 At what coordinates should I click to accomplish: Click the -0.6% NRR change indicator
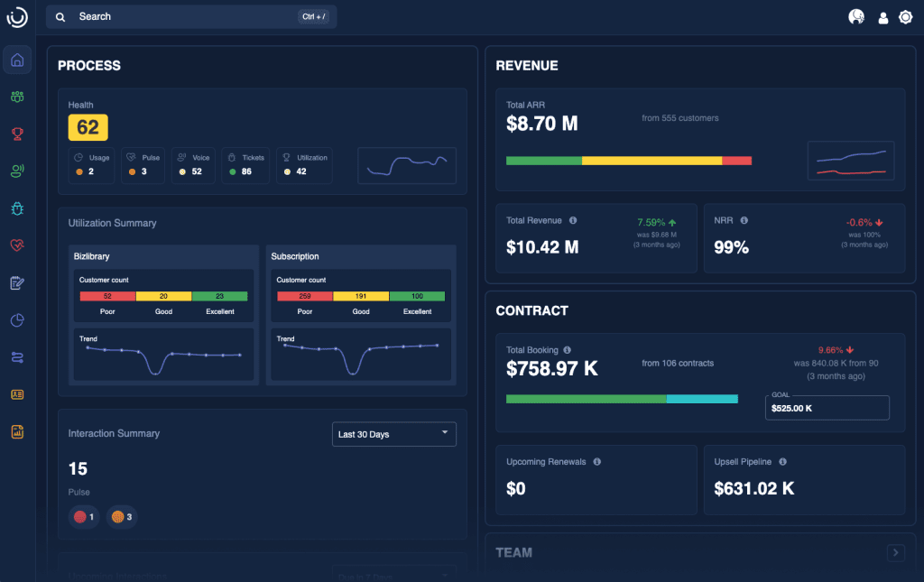click(x=864, y=223)
